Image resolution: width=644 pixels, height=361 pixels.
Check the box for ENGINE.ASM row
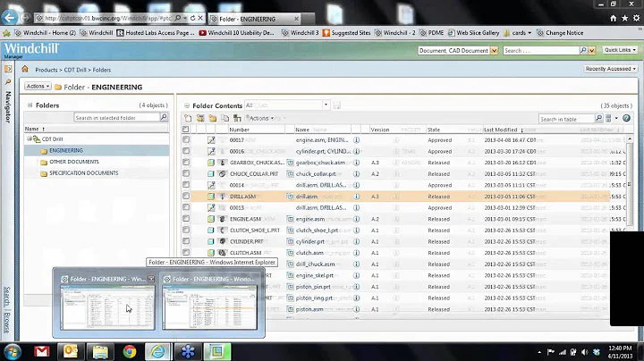point(186,219)
